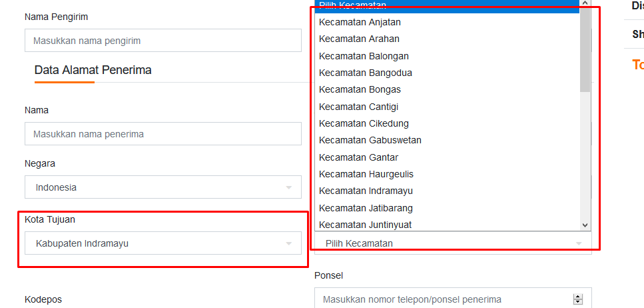The image size is (644, 308).
Task: Select Kecamatan Juntinyuat option
Action: click(365, 225)
